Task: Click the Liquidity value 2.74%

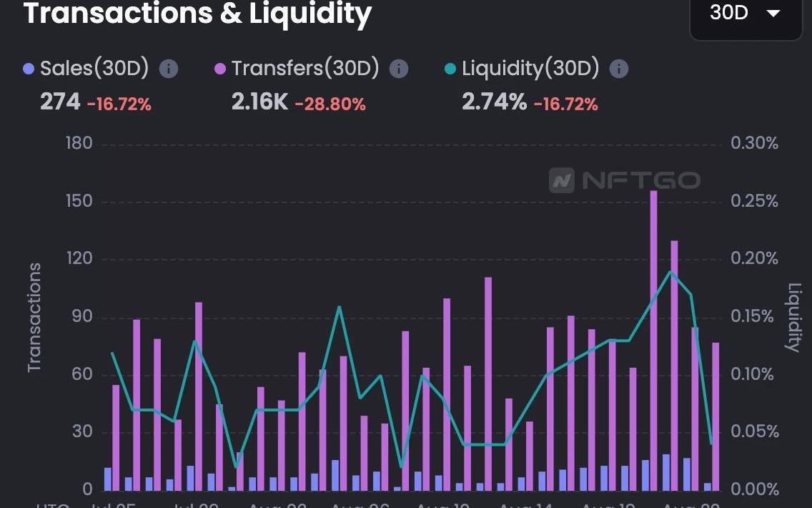Action: (494, 102)
